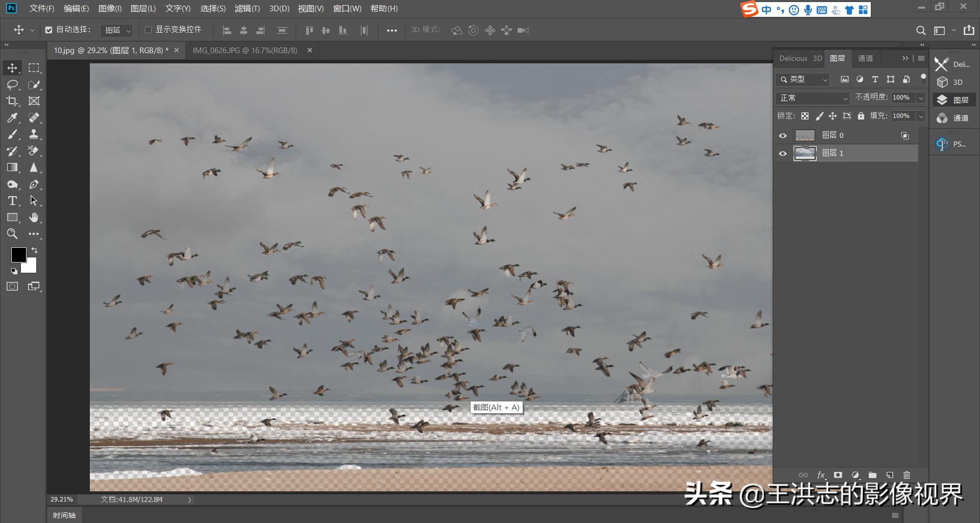
Task: Select the Clone Stamp tool
Action: tap(35, 134)
